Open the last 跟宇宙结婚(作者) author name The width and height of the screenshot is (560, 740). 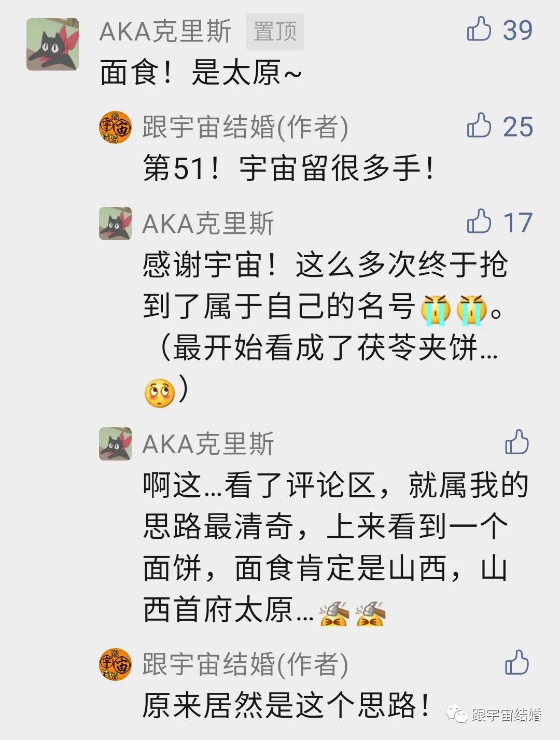(x=245, y=665)
